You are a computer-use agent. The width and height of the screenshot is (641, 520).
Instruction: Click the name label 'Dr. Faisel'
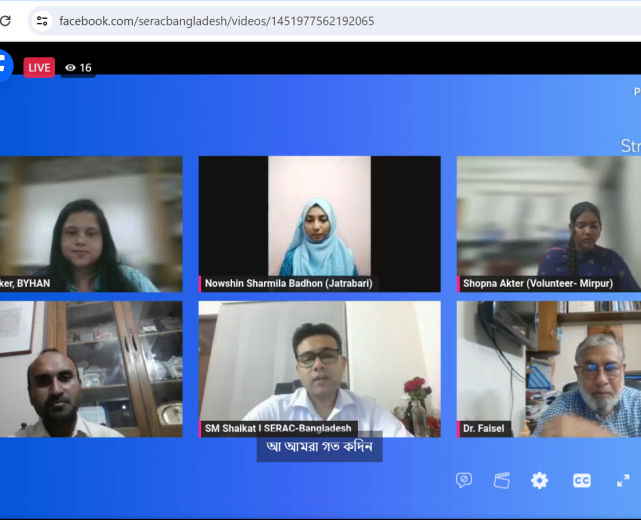click(x=484, y=428)
